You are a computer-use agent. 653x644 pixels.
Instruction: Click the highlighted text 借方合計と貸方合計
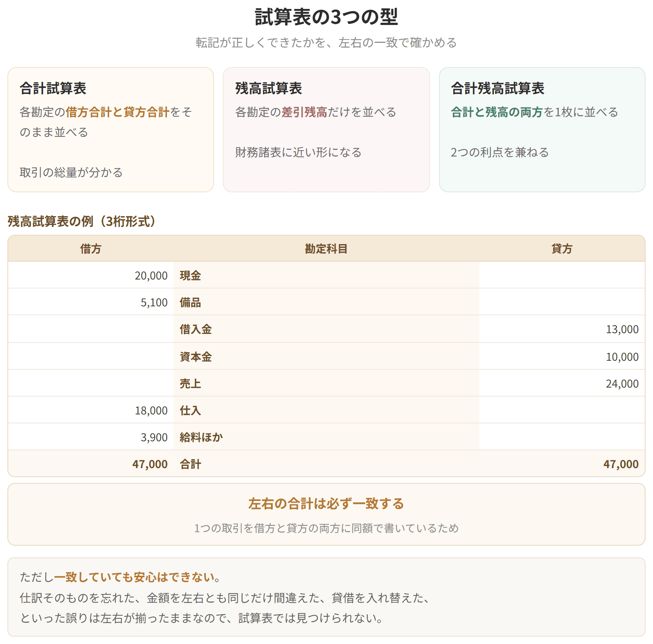point(118,112)
